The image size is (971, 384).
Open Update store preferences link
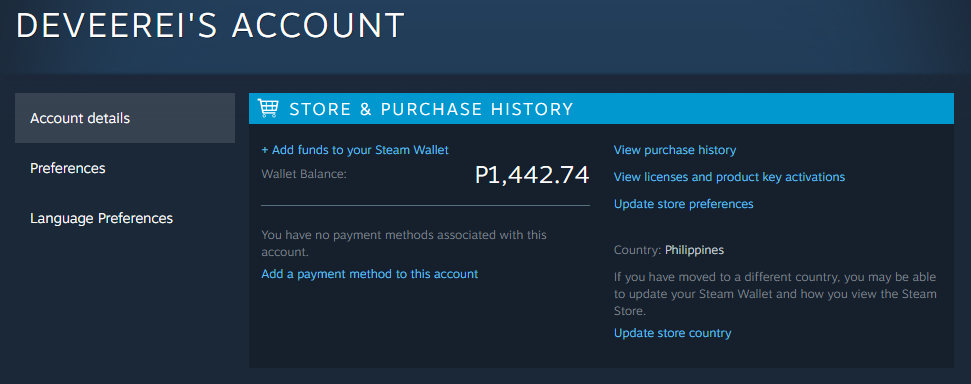point(683,204)
